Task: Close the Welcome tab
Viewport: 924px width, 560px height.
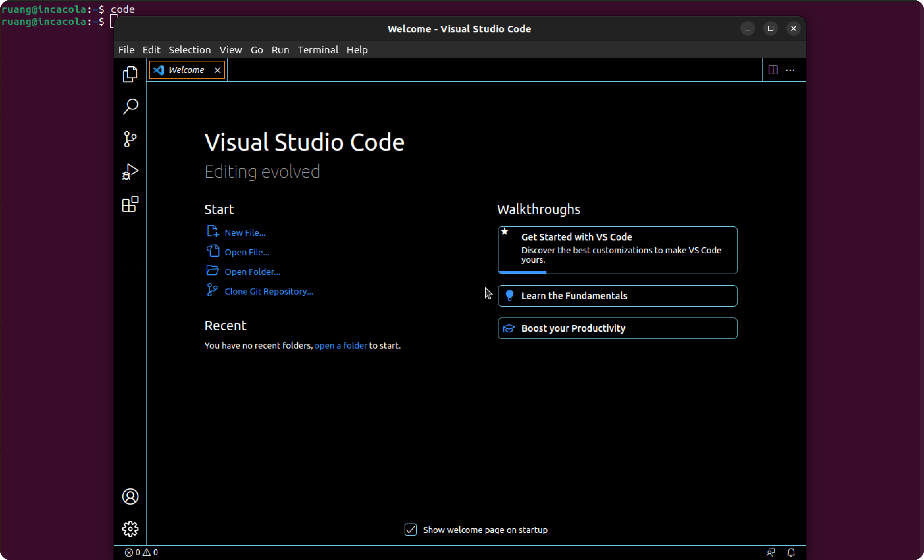Action: pyautogui.click(x=217, y=70)
